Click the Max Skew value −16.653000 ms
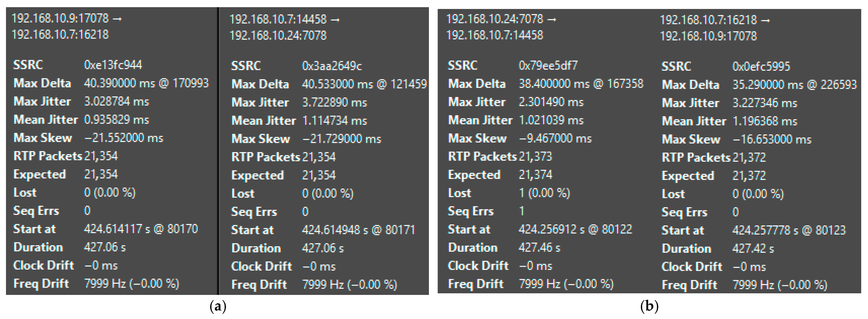Viewport: 868px width, 319px height. [772, 139]
